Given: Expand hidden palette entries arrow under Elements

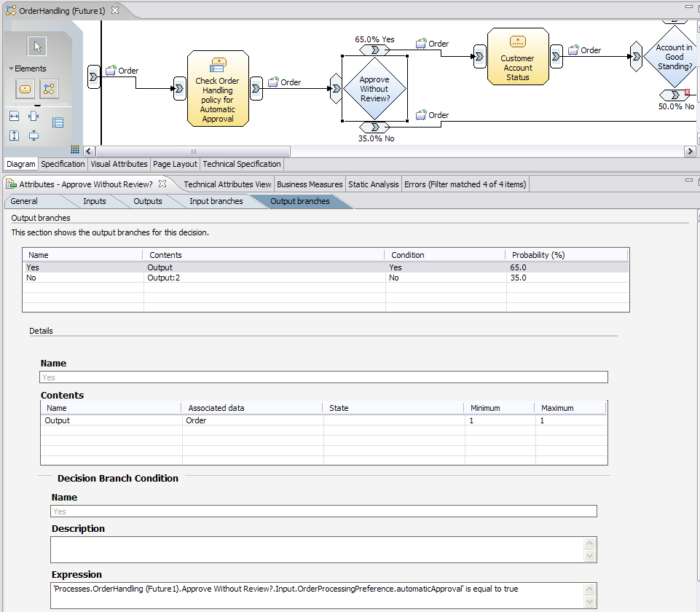Looking at the screenshot, I should click(37, 106).
